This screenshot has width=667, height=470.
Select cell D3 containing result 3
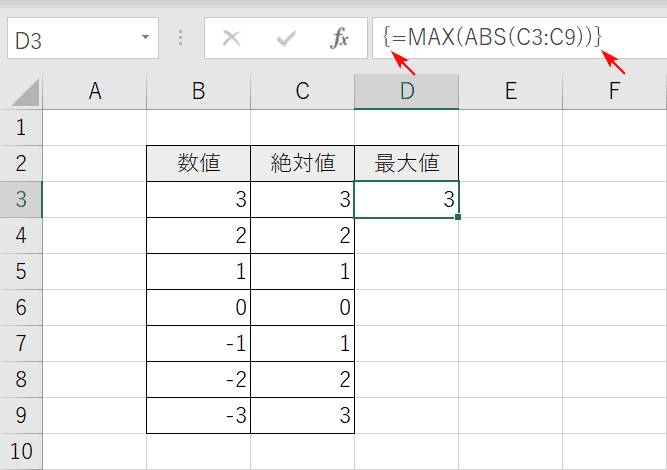pos(406,199)
